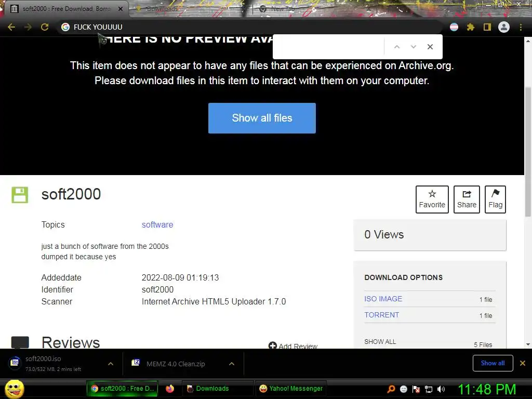Open the SHOW ALL files link
Image resolution: width=532 pixels, height=399 pixels.
coord(380,342)
